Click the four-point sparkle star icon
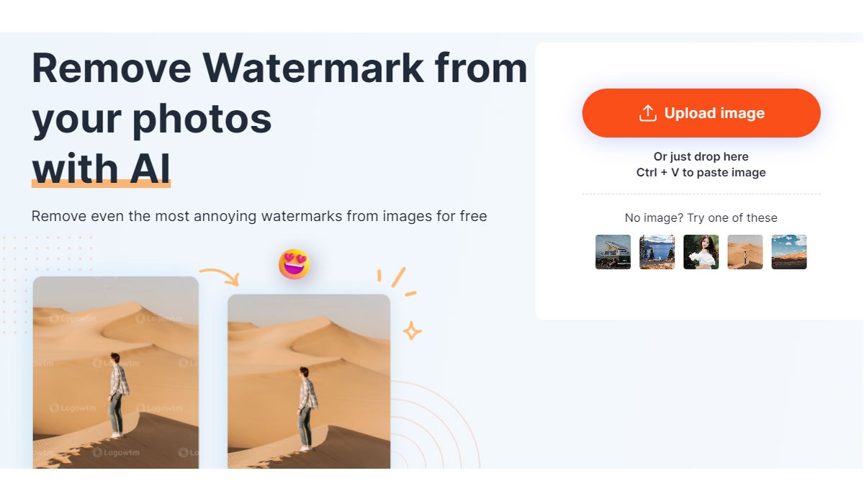The image size is (864, 504). click(412, 331)
